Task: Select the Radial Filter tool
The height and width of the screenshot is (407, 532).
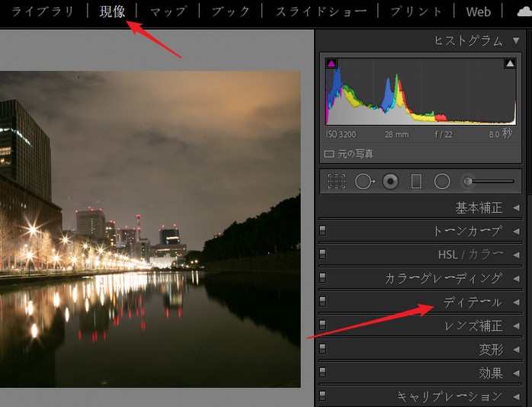Action: pyautogui.click(x=442, y=181)
